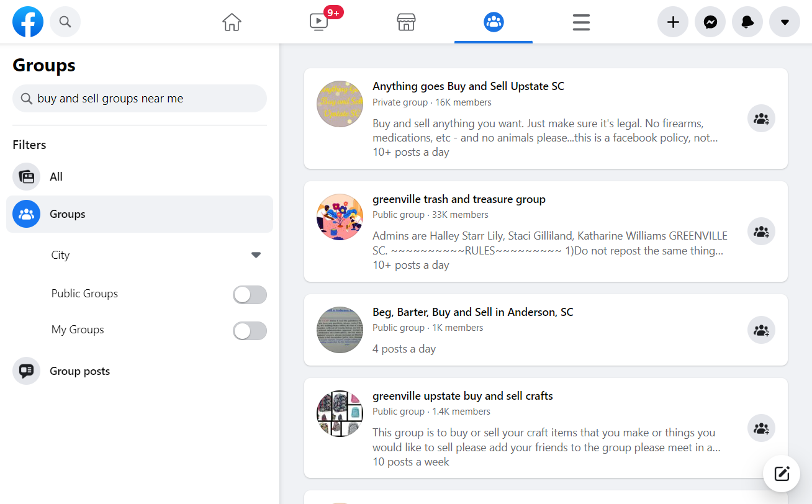
Task: Open Messenger chats
Action: pos(710,22)
